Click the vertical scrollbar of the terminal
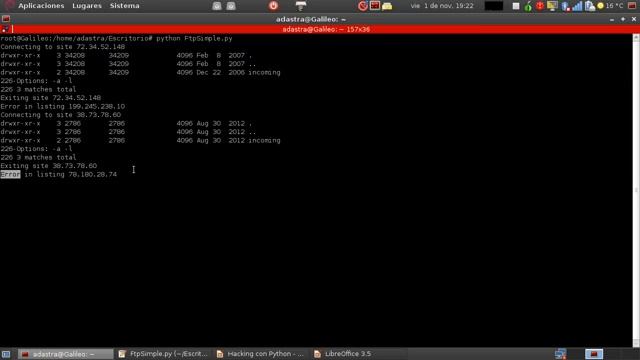The width and height of the screenshot is (640, 360). pos(636,191)
